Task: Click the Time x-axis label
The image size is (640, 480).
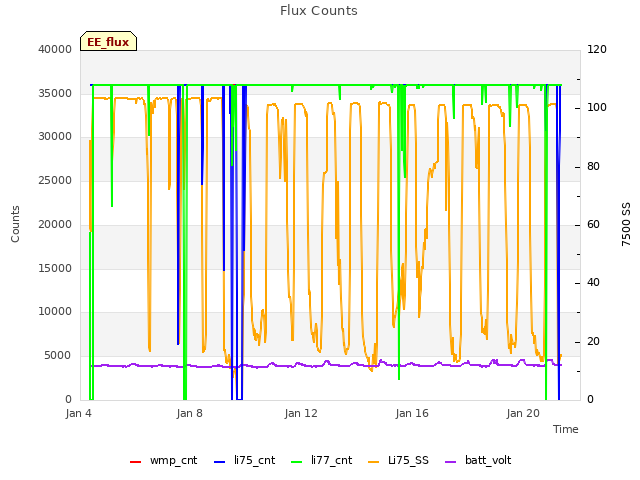Action: 566,429
